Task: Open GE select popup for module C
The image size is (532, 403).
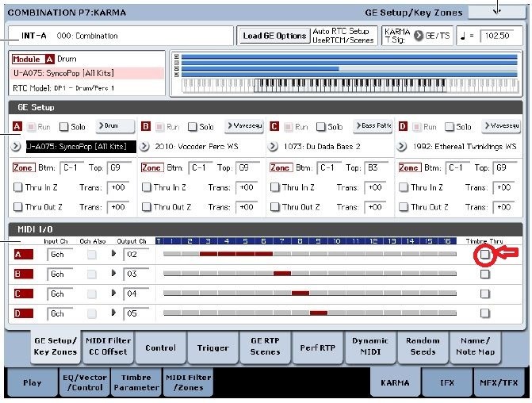Action: tap(273, 146)
